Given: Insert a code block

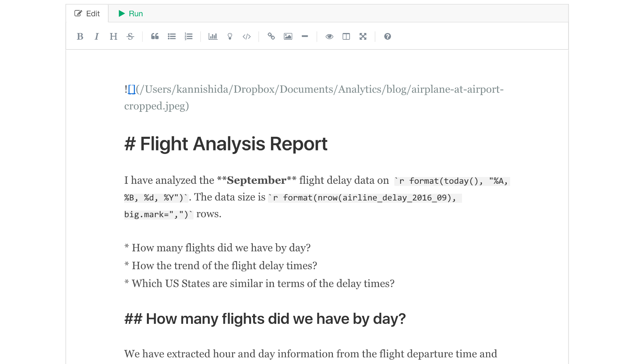Looking at the screenshot, I should pos(247,37).
